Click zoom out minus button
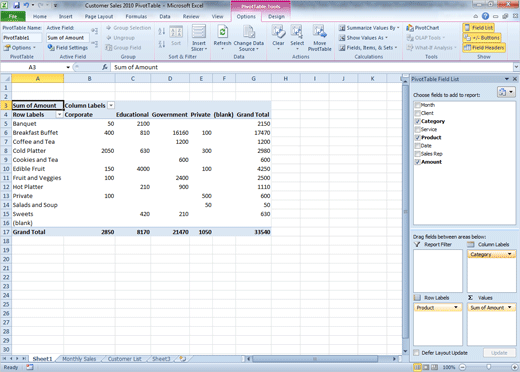520x372 pixels. [x=462, y=367]
